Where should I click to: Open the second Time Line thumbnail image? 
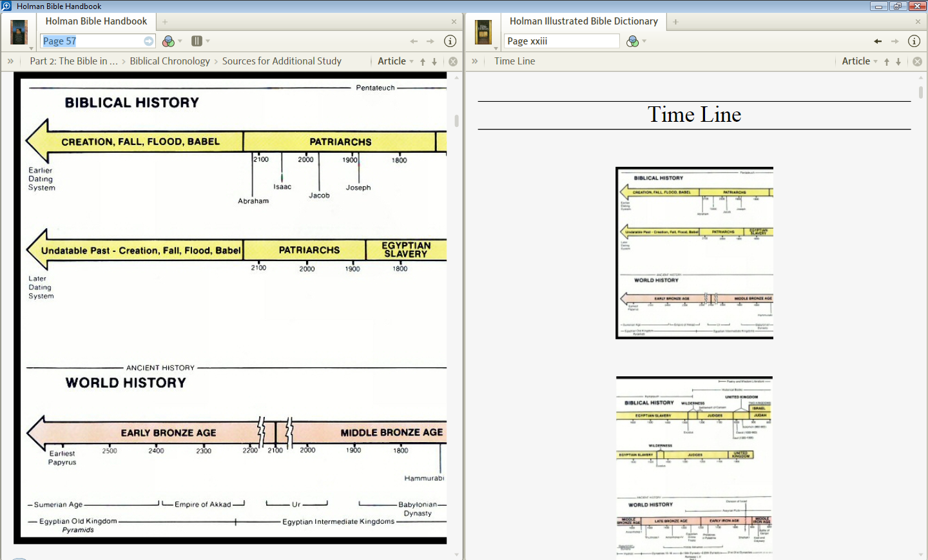(694, 468)
